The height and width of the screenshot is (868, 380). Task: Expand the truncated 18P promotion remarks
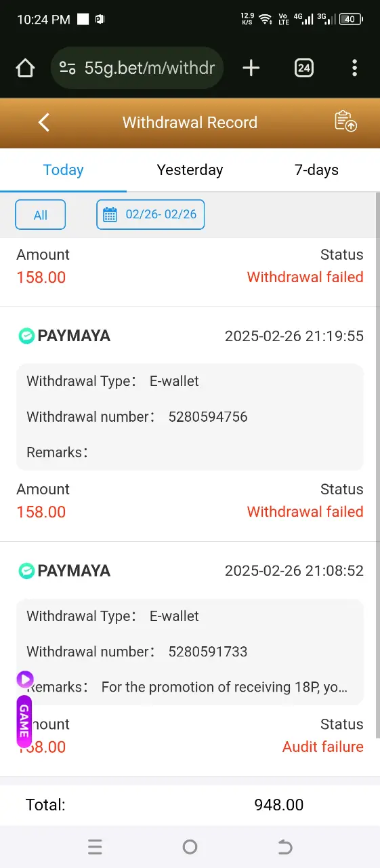[224, 687]
